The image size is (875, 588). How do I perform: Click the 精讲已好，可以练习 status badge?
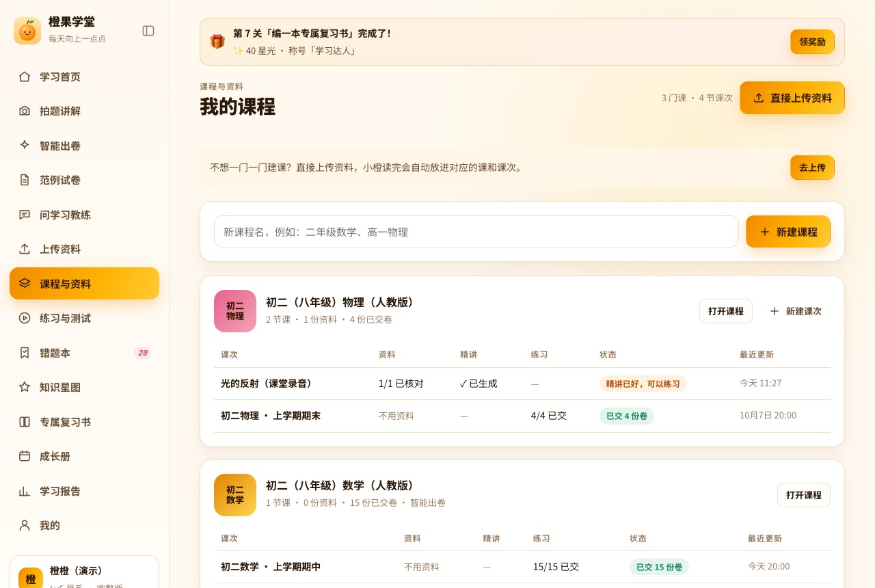point(643,384)
